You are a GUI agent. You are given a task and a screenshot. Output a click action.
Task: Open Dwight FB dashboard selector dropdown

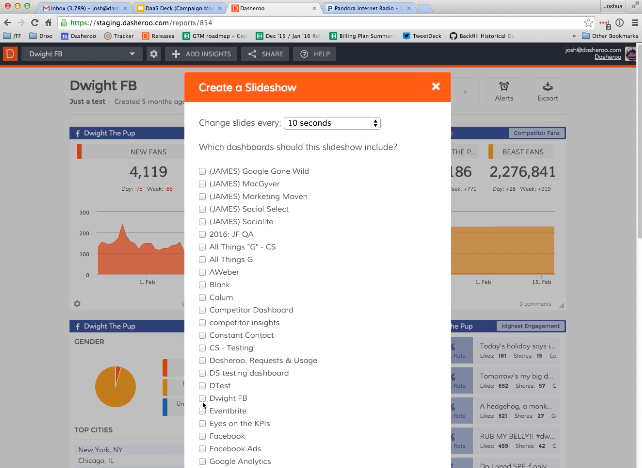(82, 54)
